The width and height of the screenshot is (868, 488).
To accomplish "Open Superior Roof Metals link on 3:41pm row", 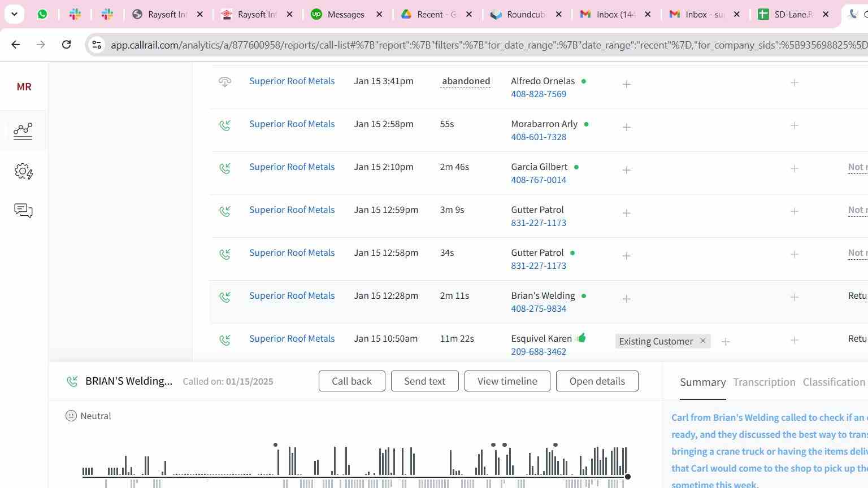I will tap(292, 81).
